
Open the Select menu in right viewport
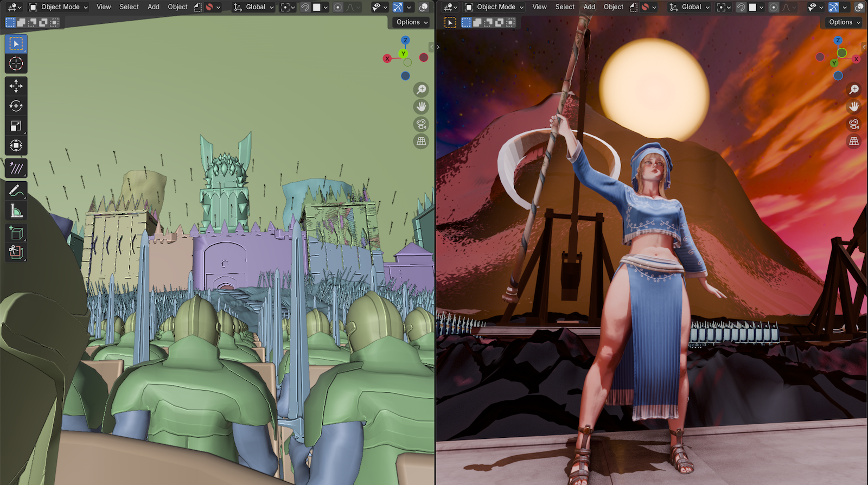(565, 7)
